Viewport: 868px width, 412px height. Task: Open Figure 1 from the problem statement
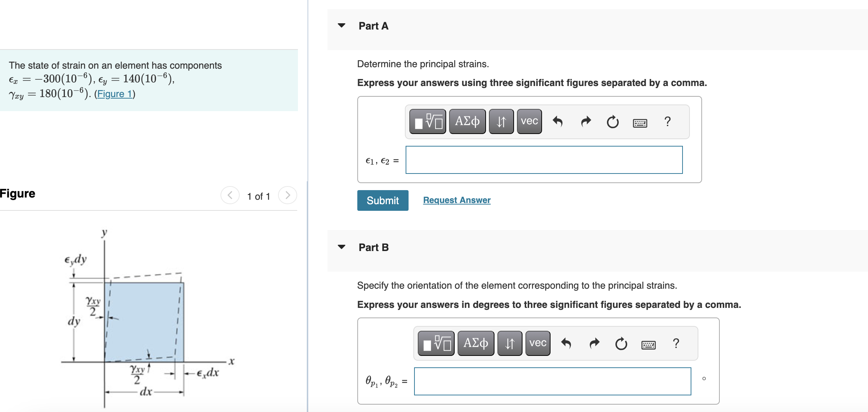coord(115,94)
